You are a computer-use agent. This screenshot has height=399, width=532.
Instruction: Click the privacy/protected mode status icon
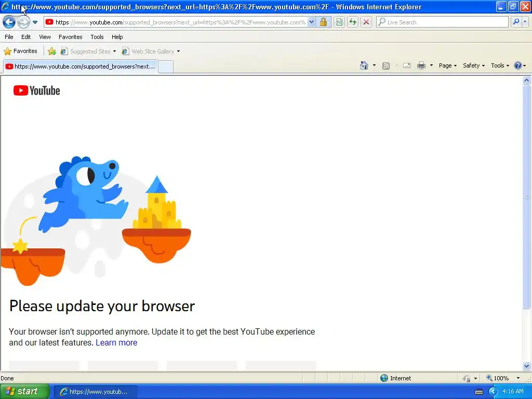coord(467,378)
